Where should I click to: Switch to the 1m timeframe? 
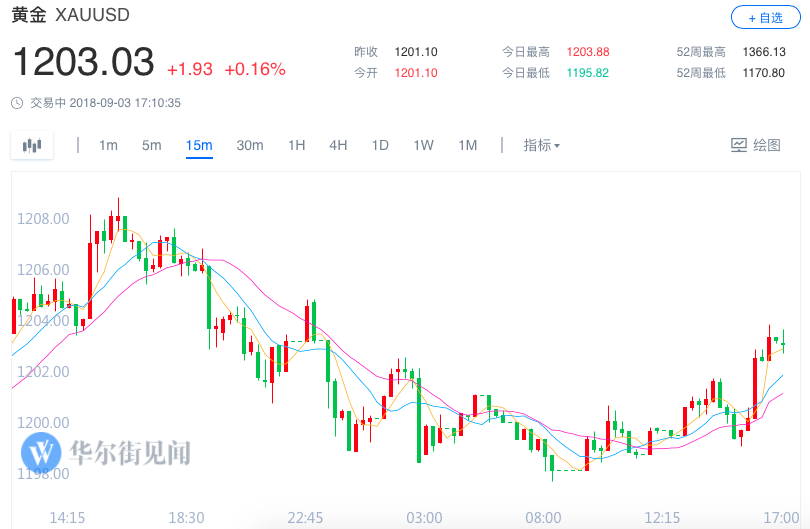pos(108,145)
